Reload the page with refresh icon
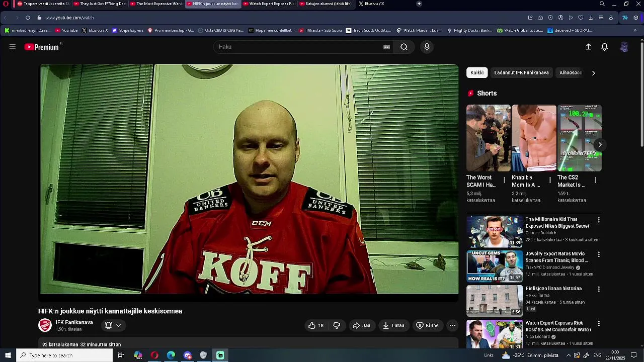 coord(28,18)
